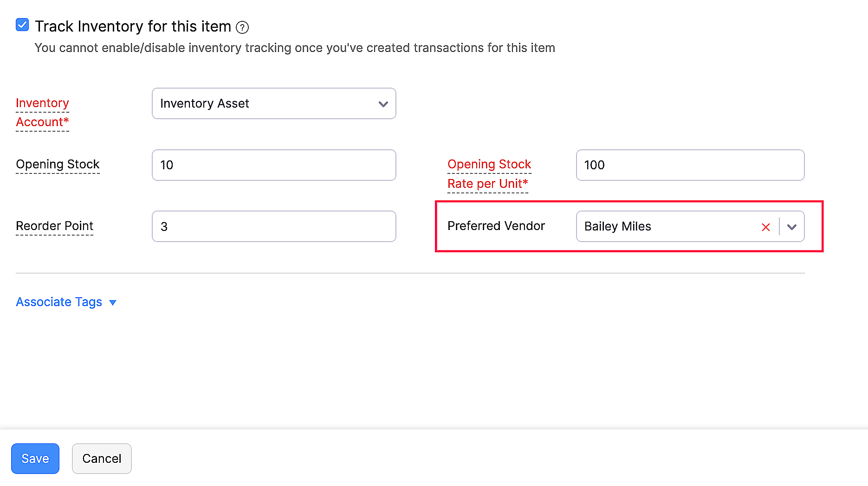Image resolution: width=868 pixels, height=486 pixels.
Task: Select the Reorder Point value showing 3
Action: (274, 226)
